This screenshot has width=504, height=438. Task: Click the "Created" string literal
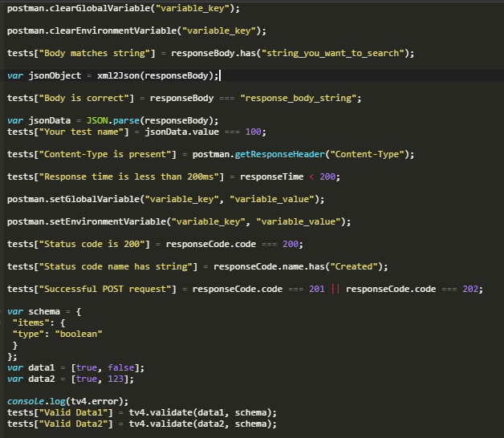pos(354,267)
